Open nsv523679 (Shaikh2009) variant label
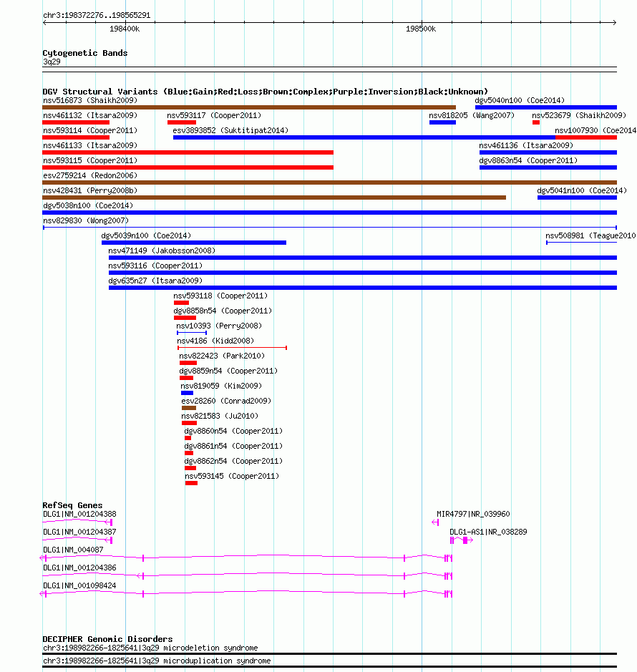The height and width of the screenshot is (672, 637). [x=579, y=115]
